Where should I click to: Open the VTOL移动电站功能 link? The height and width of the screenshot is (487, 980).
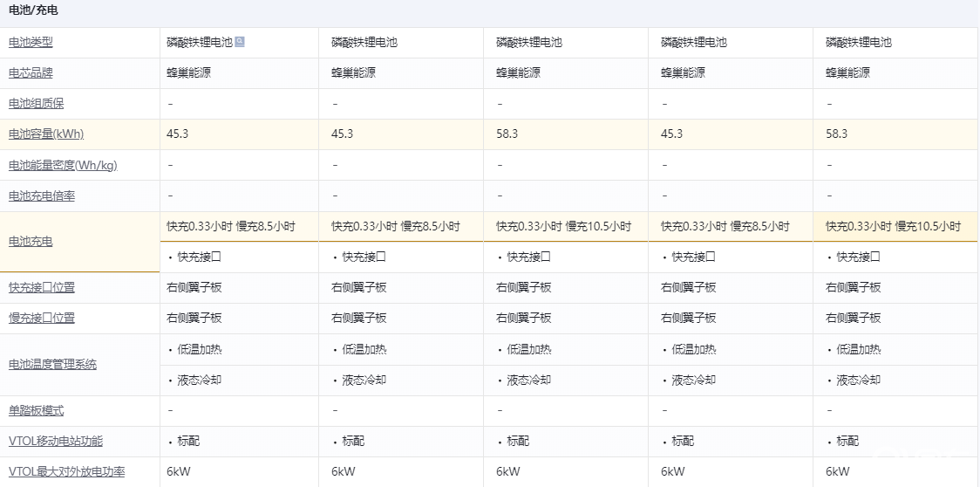coord(56,442)
